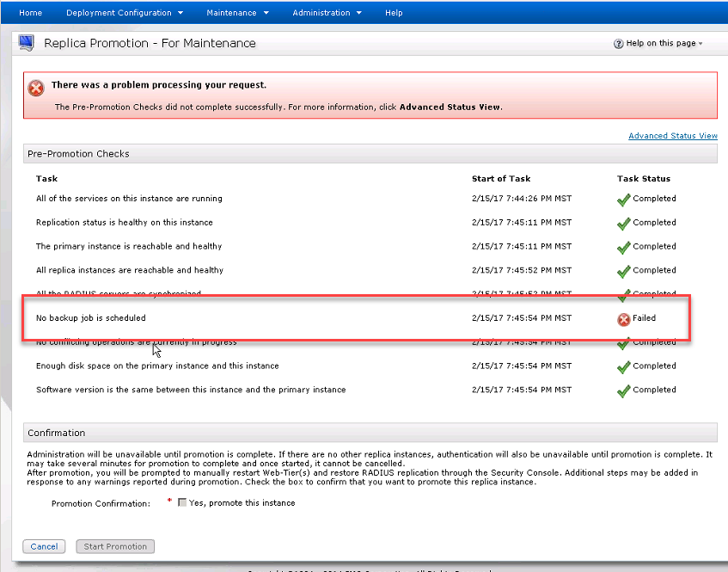Select the Help menu item

(x=394, y=13)
